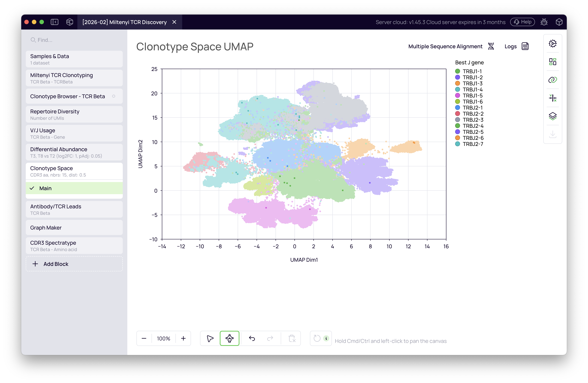
Task: Click the reset view icon
Action: 317,338
